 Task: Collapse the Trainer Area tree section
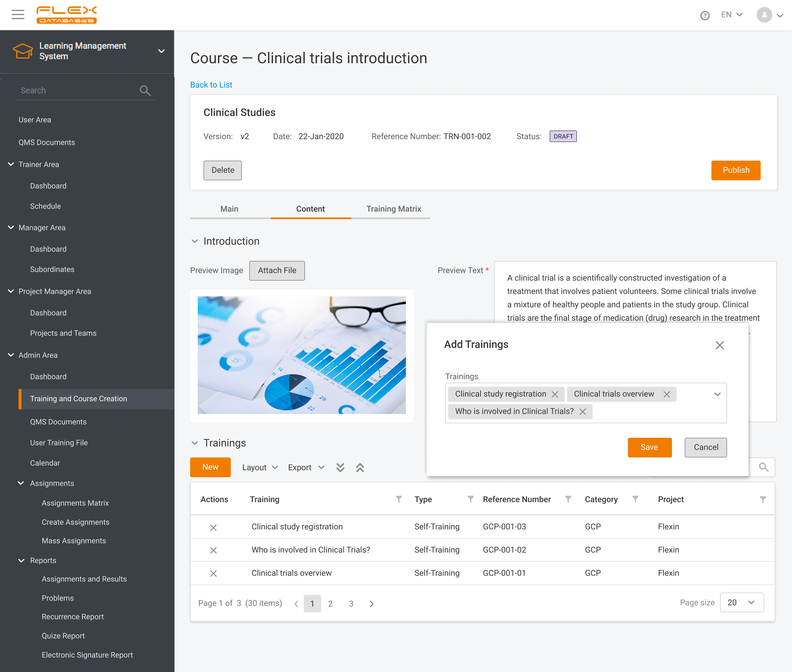coord(11,164)
